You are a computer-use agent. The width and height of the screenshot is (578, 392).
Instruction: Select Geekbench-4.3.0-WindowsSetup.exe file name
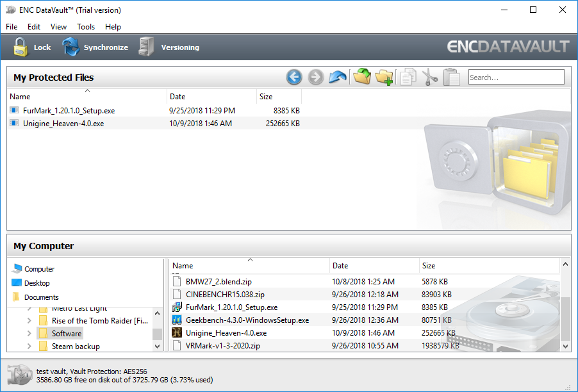pos(247,320)
